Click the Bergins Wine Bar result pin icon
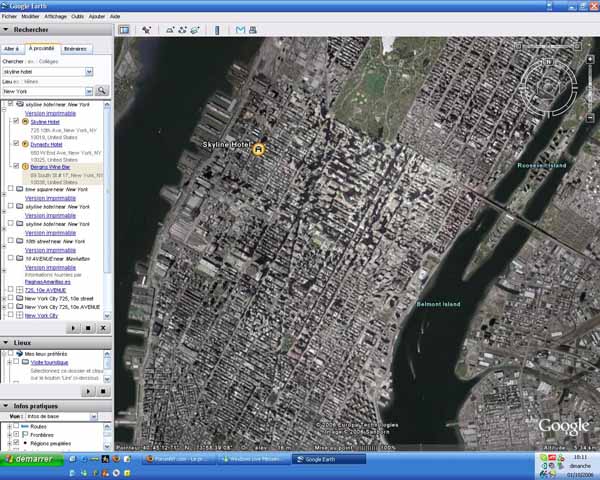 25,167
